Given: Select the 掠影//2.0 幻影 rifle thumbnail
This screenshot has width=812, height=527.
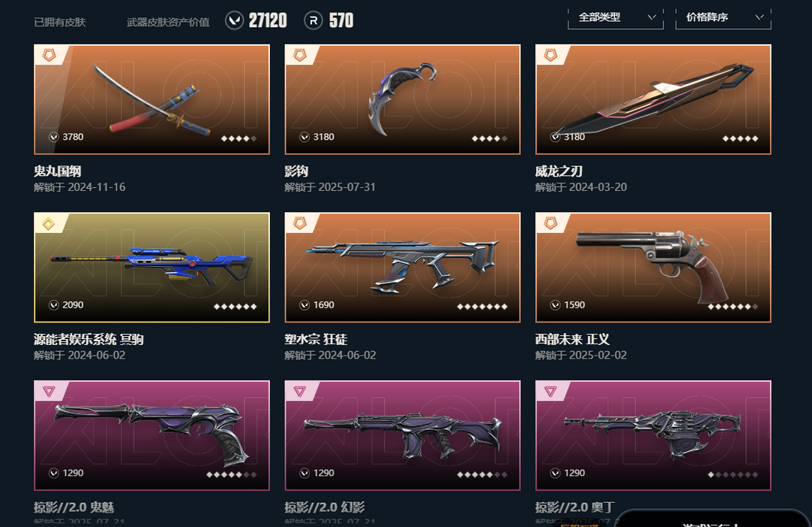Looking at the screenshot, I should click(402, 435).
